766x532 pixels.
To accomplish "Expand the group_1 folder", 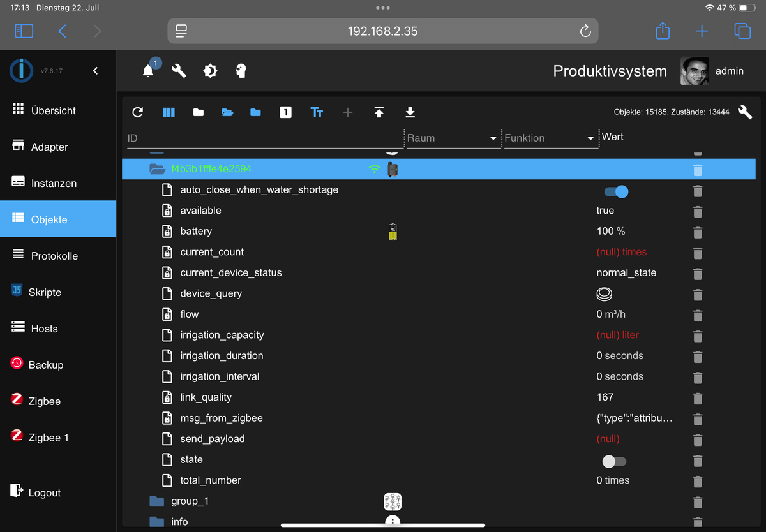I will tap(156, 501).
